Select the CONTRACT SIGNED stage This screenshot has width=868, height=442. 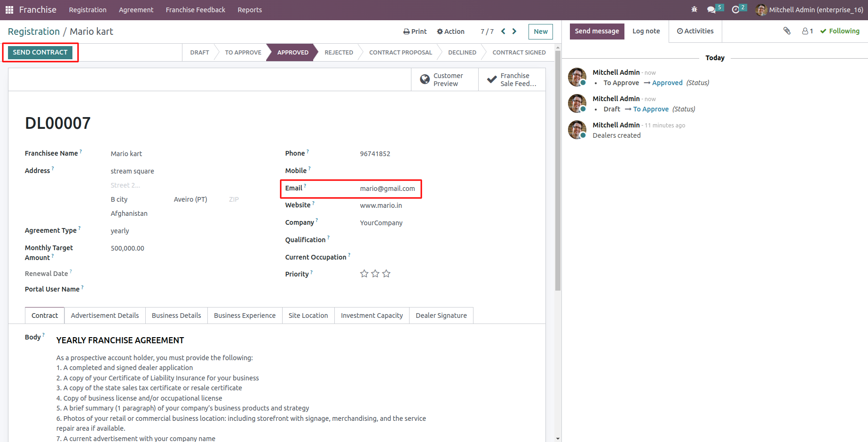pyautogui.click(x=519, y=52)
